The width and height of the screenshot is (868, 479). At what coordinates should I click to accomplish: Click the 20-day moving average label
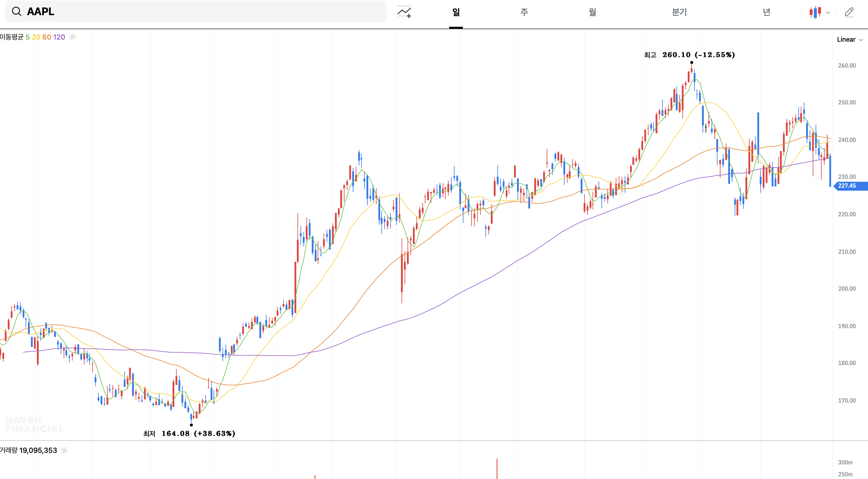tap(36, 37)
